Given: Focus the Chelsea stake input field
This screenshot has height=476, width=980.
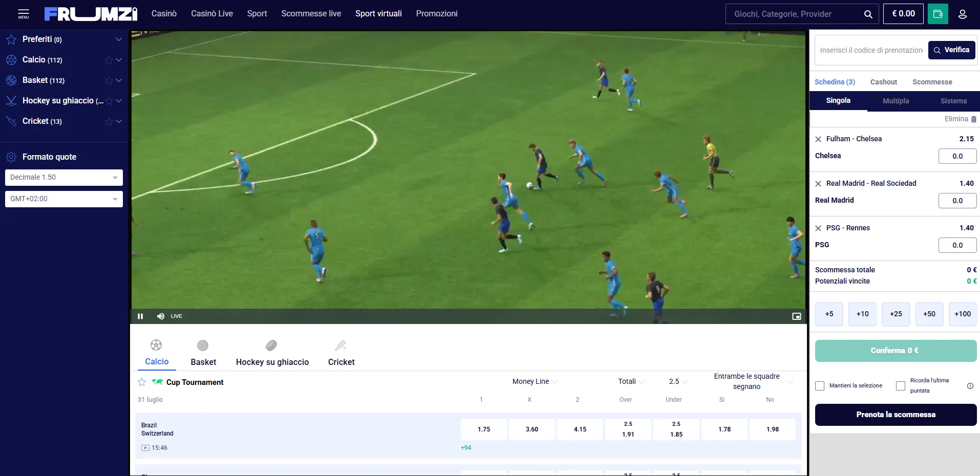Looking at the screenshot, I should (957, 156).
